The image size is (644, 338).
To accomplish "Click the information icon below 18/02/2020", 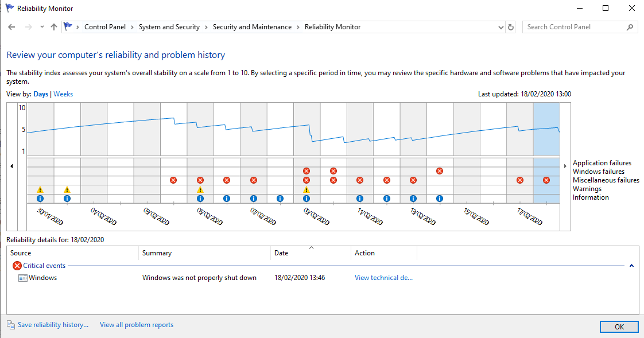I will 545,198.
